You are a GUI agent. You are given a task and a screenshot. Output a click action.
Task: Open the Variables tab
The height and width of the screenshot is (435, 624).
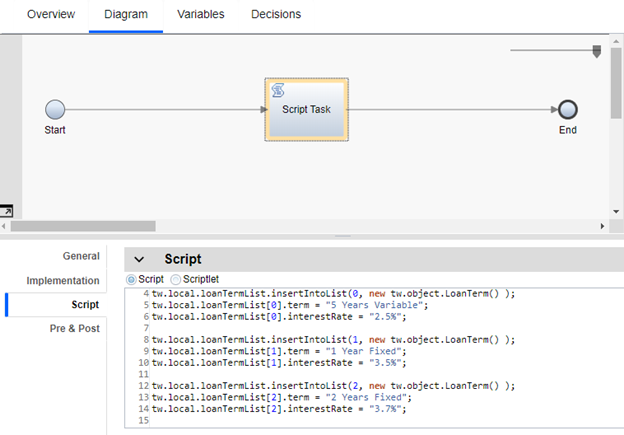tap(200, 14)
